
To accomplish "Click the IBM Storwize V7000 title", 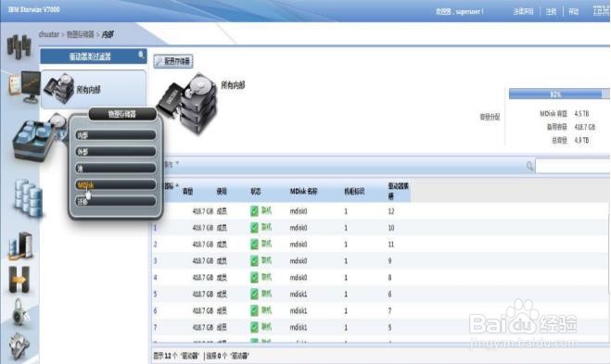I will [x=33, y=10].
